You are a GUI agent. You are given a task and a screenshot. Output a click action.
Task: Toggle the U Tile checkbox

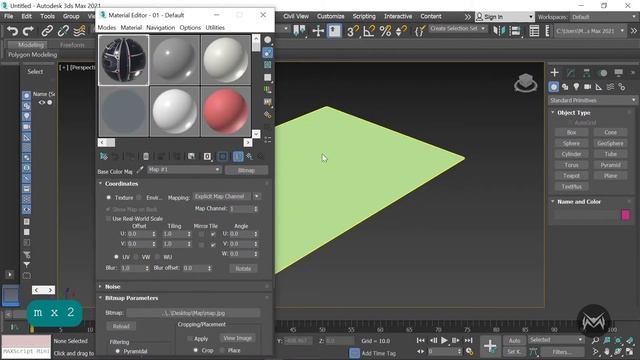pyautogui.click(x=213, y=234)
